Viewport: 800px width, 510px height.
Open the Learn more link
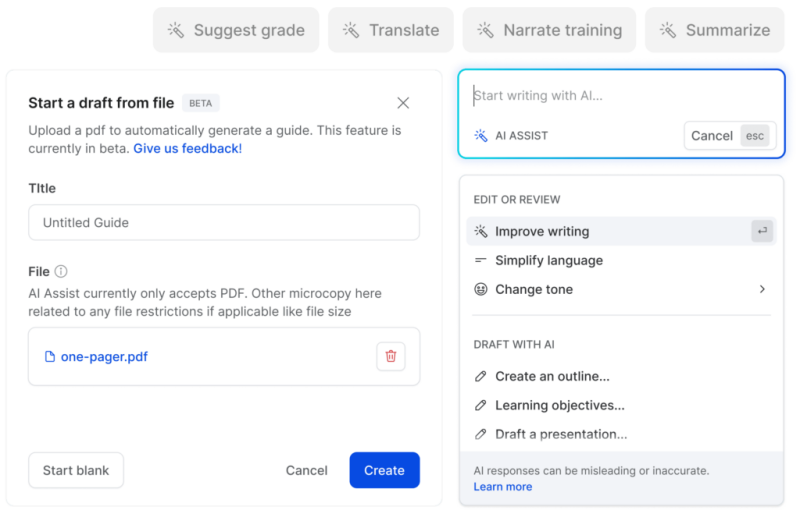(503, 487)
